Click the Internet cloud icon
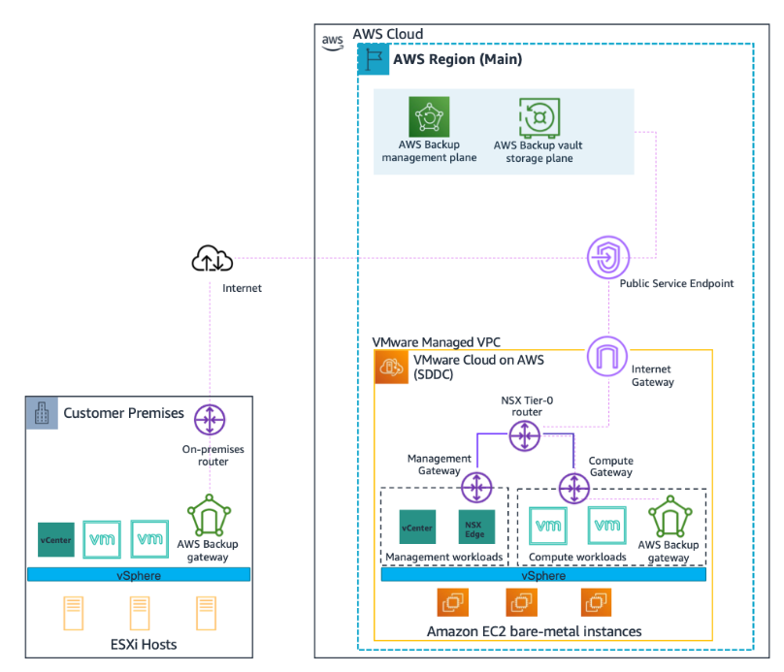Viewport: 784px width, 672px height. (212, 258)
